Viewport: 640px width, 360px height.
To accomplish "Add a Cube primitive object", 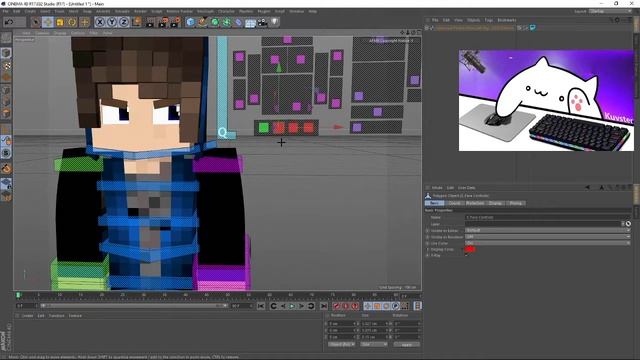I will coord(191,22).
